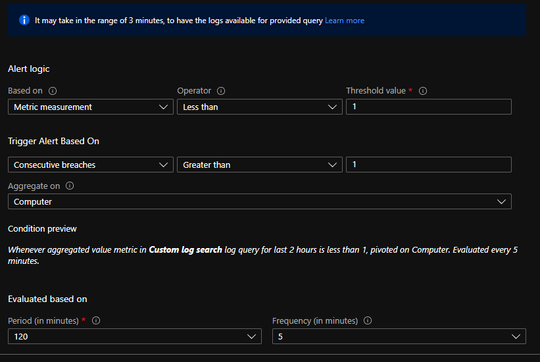
Task: Open the Learn more link
Action: (x=344, y=21)
